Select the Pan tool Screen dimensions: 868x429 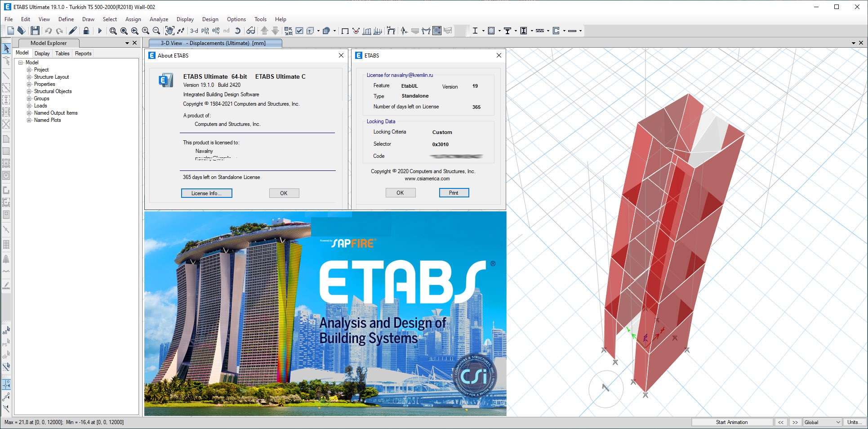[169, 31]
